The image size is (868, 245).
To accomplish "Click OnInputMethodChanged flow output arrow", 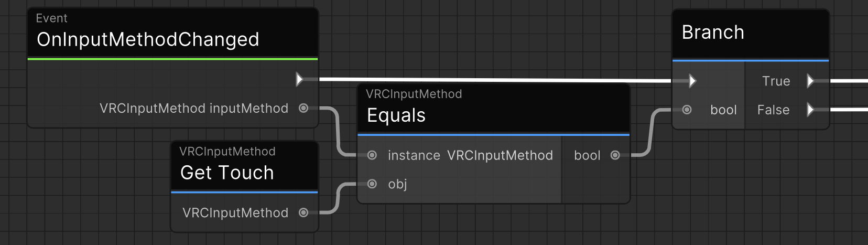I will coord(299,80).
